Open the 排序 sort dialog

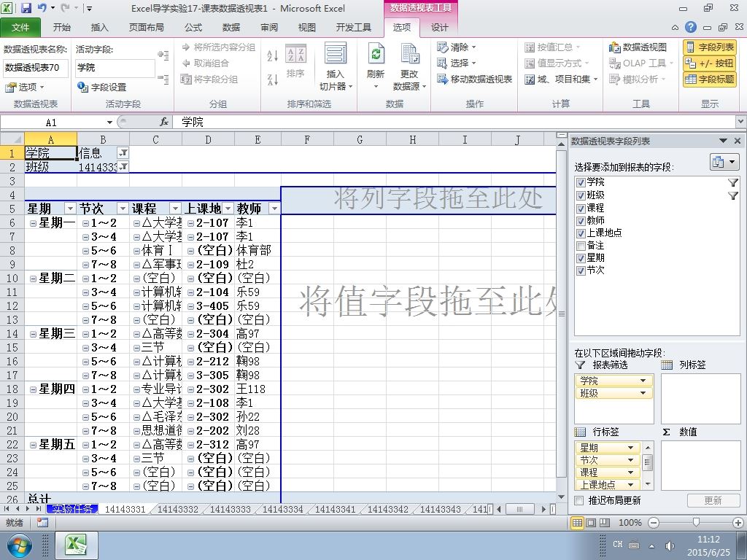click(x=295, y=61)
